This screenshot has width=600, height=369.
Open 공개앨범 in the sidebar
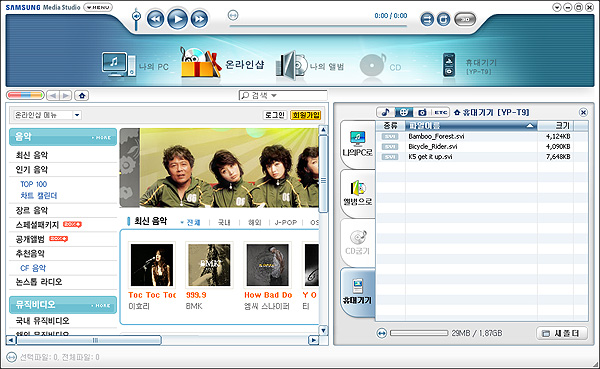point(30,239)
